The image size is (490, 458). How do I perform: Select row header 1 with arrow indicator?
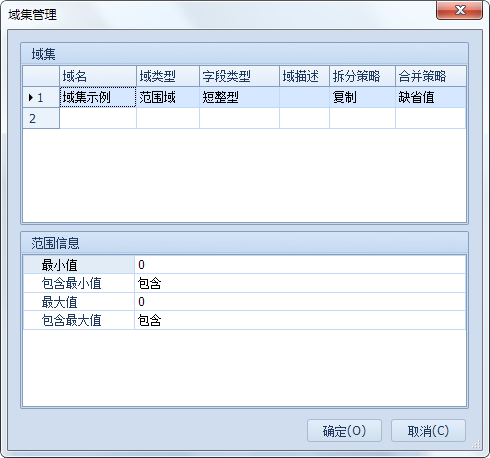pos(41,97)
